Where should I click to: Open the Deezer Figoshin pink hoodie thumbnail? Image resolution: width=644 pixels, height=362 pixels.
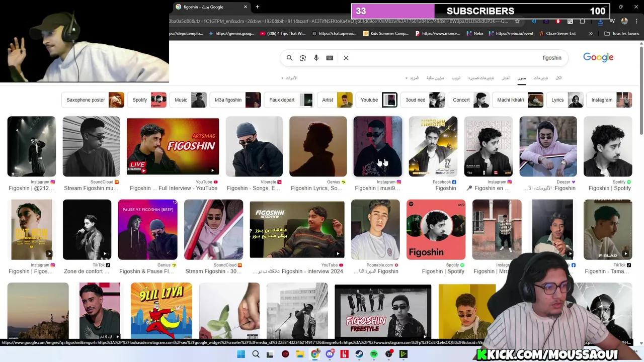[x=548, y=146]
